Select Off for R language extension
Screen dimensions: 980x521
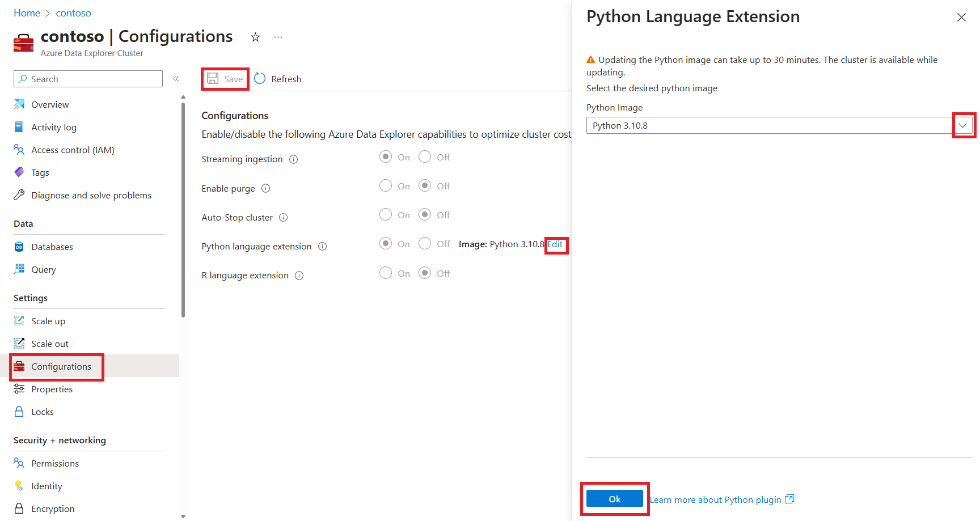pos(425,273)
